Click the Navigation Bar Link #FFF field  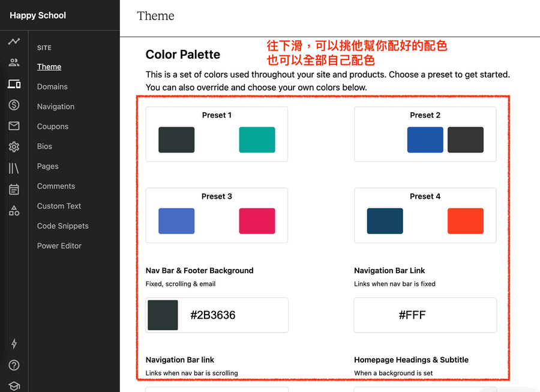click(x=425, y=315)
